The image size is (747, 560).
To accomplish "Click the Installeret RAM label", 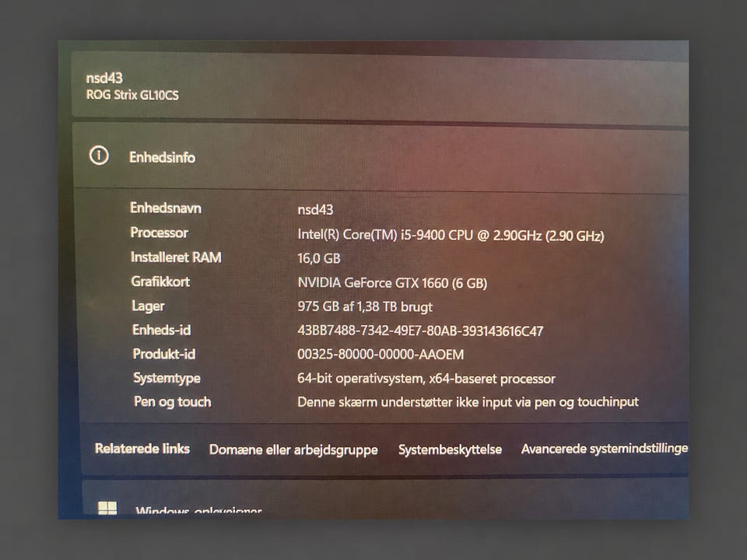I will pos(177,257).
